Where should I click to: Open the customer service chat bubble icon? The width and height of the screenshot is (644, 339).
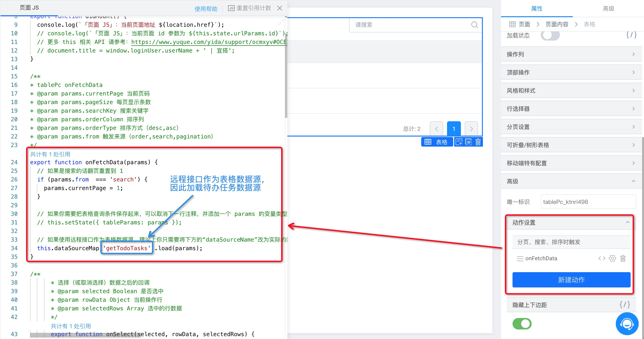point(627,324)
